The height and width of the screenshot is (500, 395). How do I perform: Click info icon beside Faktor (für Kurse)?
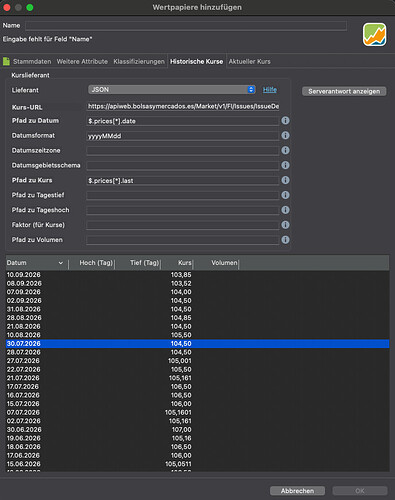pyautogui.click(x=285, y=225)
